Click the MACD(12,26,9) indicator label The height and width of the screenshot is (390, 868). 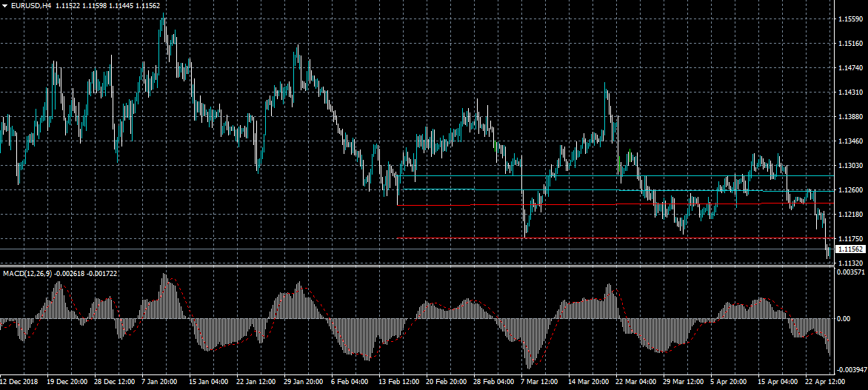(27, 274)
